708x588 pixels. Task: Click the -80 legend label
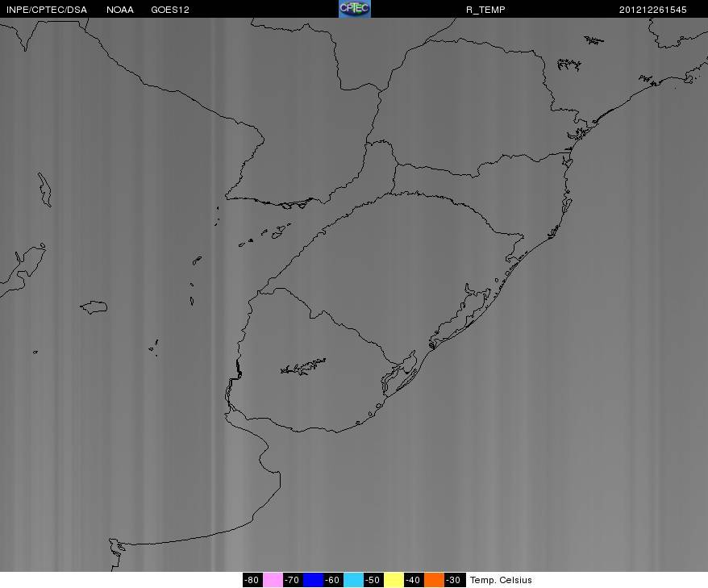[252, 580]
